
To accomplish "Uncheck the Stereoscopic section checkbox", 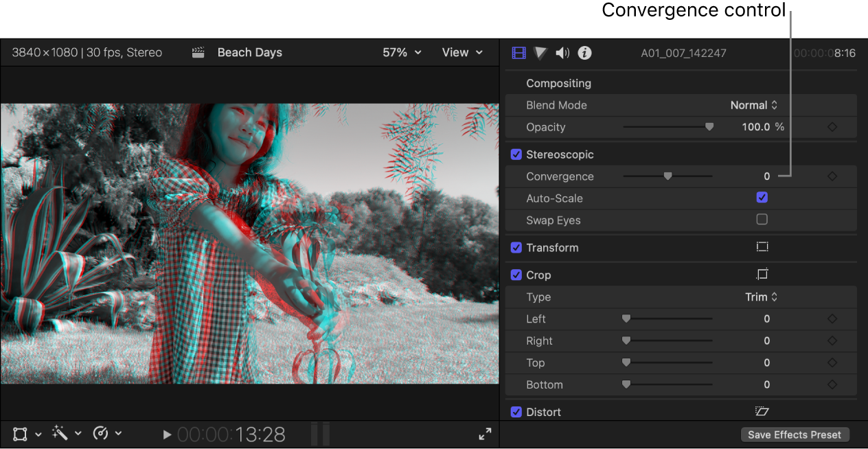I will 516,154.
